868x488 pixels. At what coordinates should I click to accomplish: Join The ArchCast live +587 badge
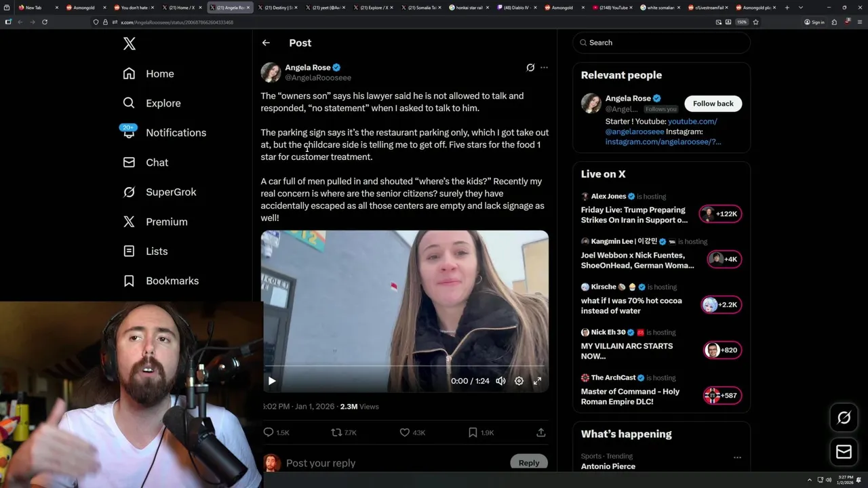723,396
